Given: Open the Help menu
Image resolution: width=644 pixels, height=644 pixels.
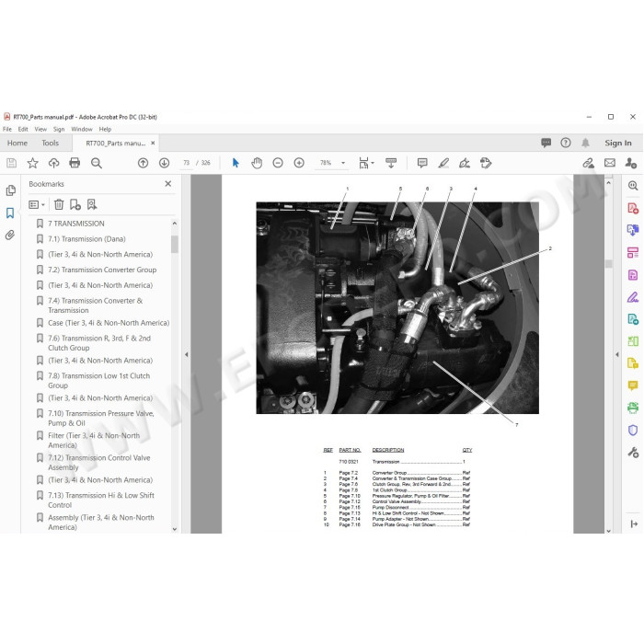Looking at the screenshot, I should (105, 129).
